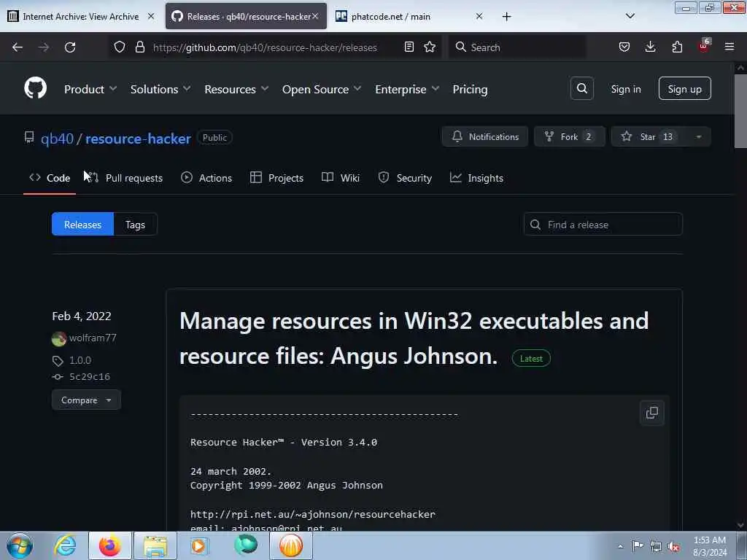Image resolution: width=747 pixels, height=560 pixels.
Task: Copy release notes with copy icon
Action: [651, 413]
